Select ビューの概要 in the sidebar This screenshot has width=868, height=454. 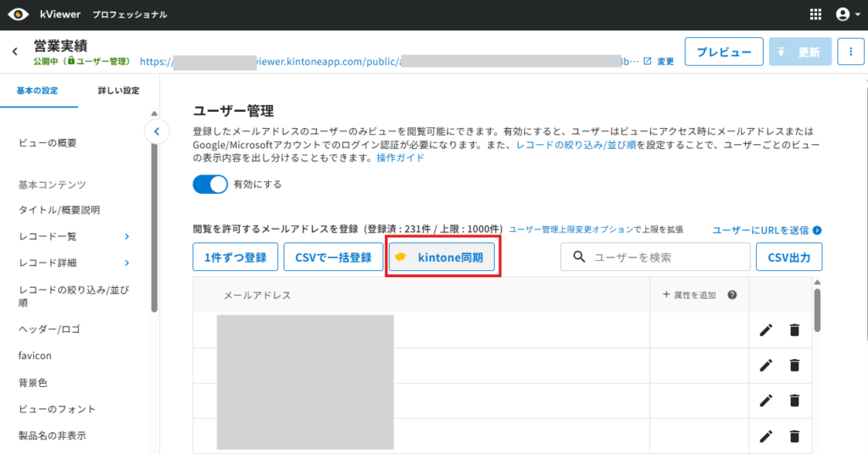tap(47, 143)
